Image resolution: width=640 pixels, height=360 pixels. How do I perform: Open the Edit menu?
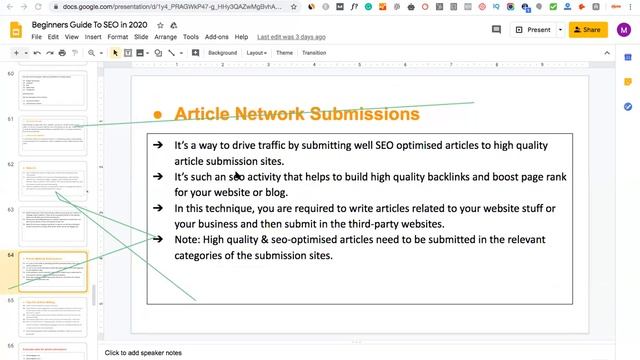53,37
